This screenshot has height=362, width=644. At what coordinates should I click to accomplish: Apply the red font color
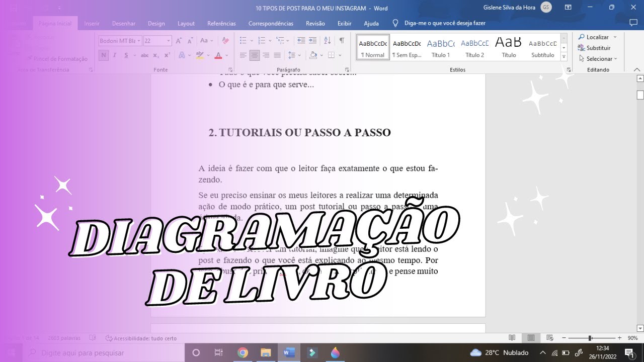218,55
